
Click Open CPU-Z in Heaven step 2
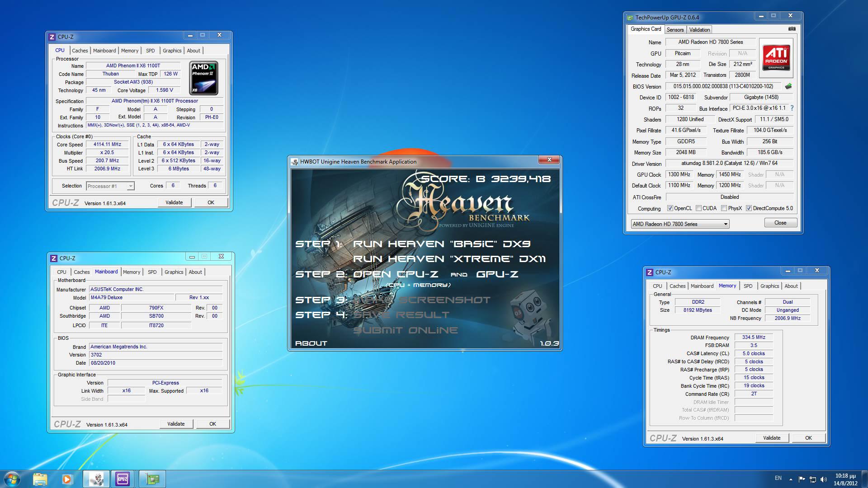click(396, 274)
